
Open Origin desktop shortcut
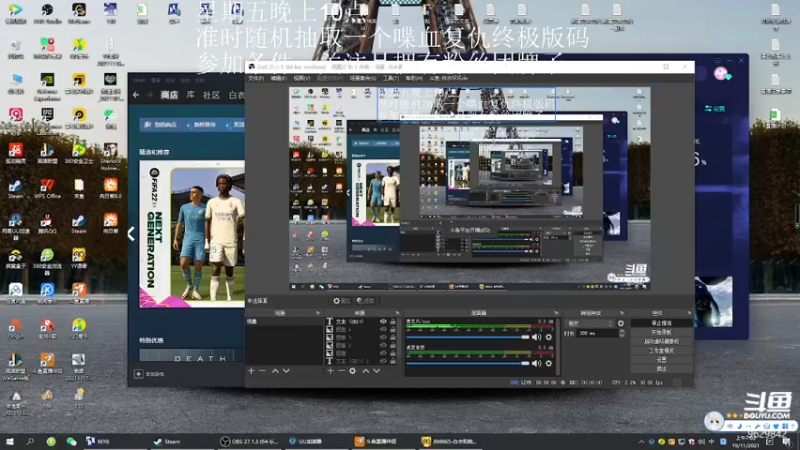15,329
